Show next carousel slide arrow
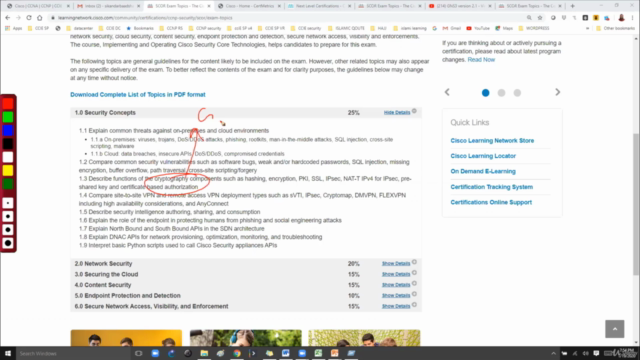 558,92
